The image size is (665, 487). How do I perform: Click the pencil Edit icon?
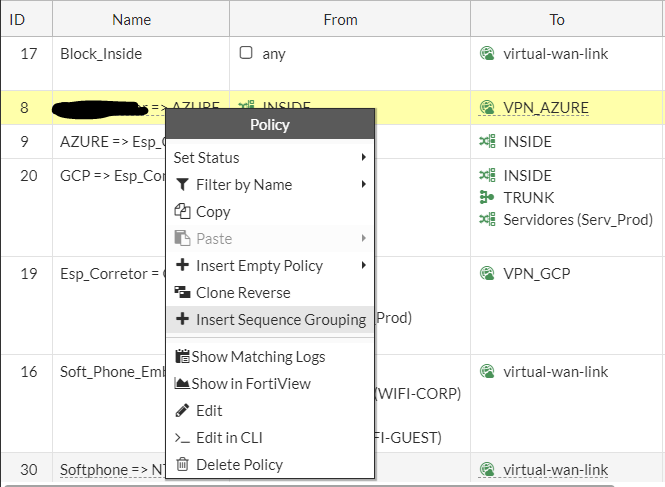click(182, 411)
